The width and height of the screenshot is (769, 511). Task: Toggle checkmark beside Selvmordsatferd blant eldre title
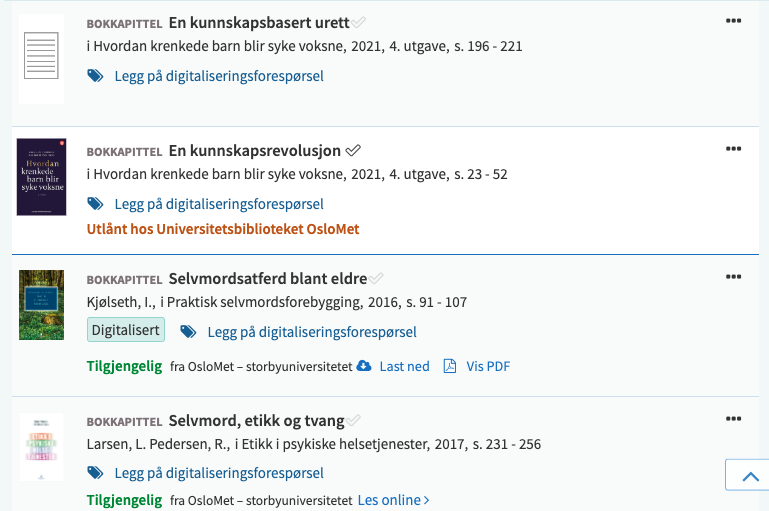(x=376, y=278)
